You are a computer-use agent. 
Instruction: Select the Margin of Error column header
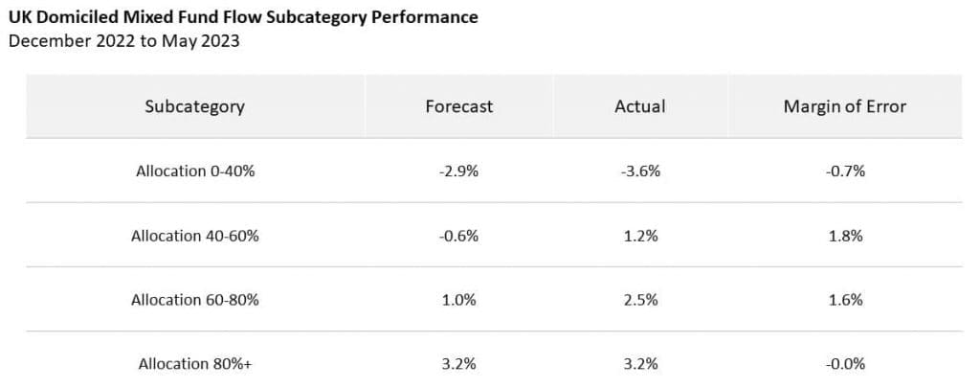click(844, 106)
